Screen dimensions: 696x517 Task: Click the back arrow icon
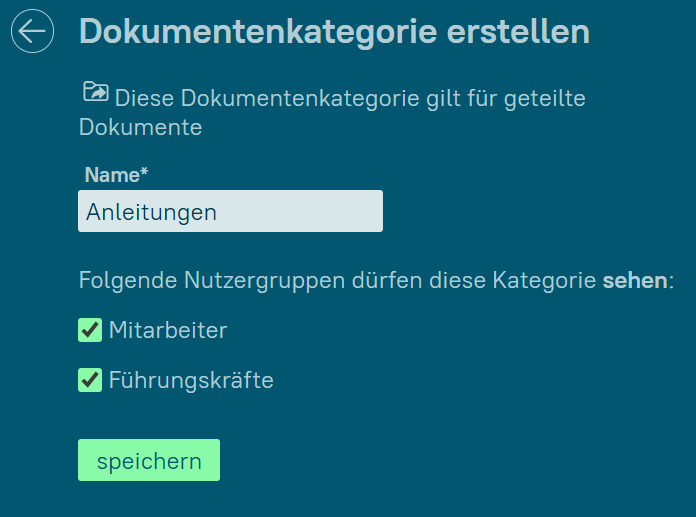[32, 32]
